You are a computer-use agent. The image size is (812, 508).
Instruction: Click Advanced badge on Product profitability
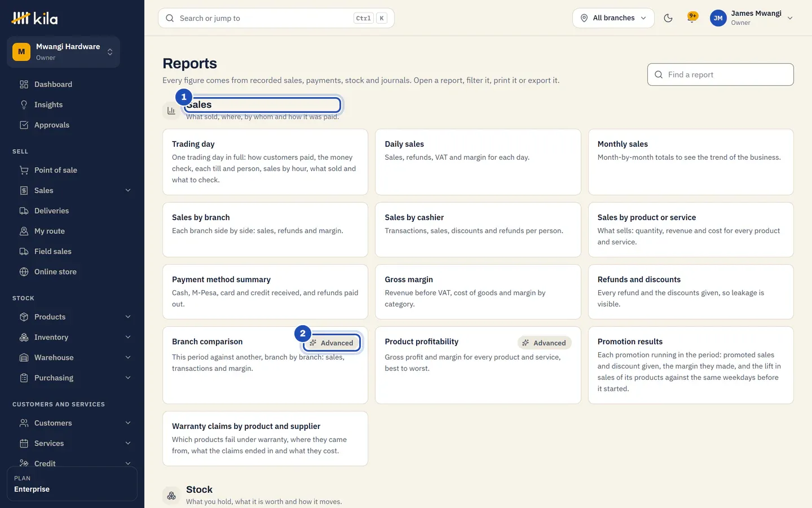[x=544, y=343]
